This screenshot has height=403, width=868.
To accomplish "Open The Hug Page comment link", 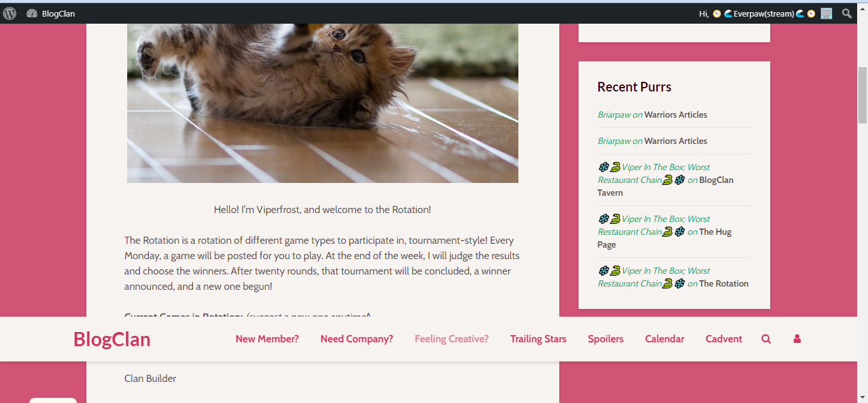I will (665, 238).
